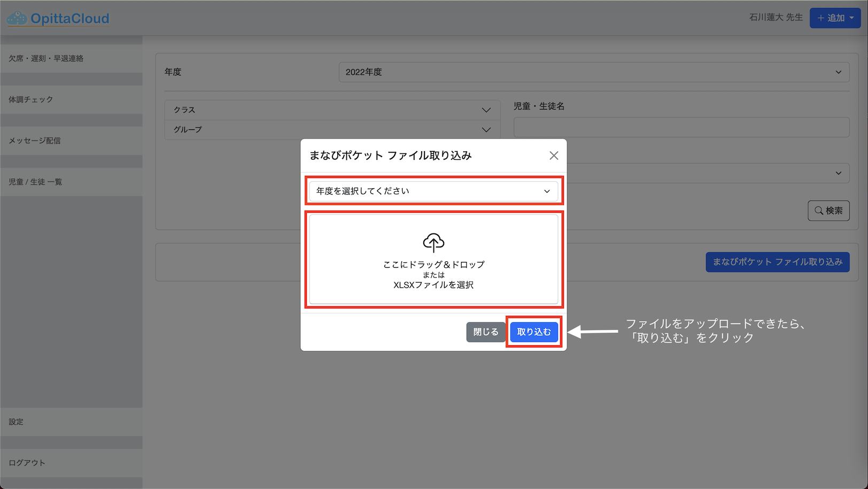Click the 検索 search button
868x489 pixels.
(828, 211)
